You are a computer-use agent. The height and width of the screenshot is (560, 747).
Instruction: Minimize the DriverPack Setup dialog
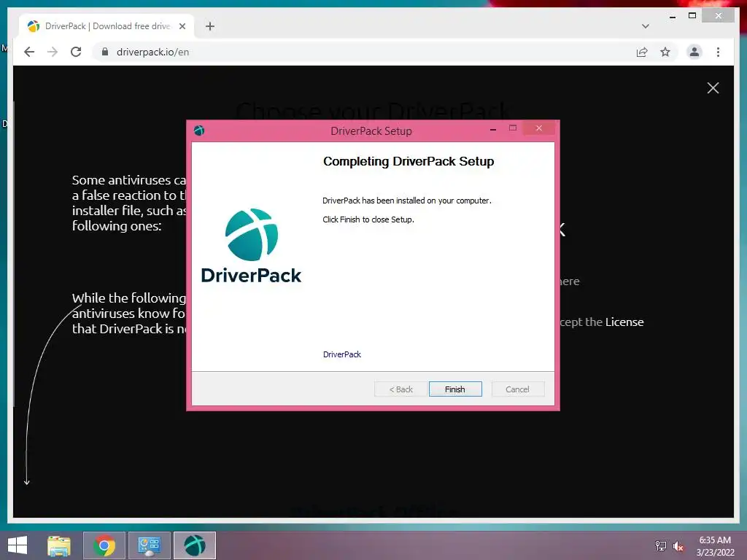click(493, 129)
